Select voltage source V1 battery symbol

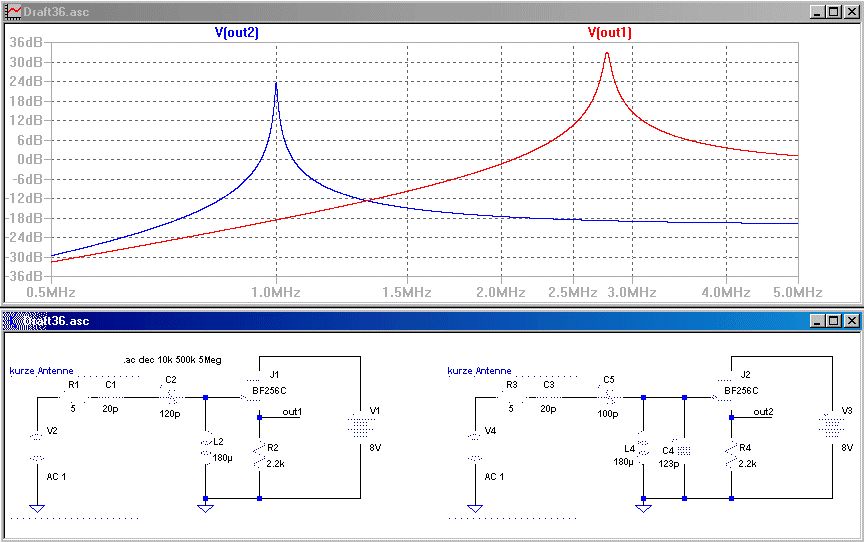[360, 426]
